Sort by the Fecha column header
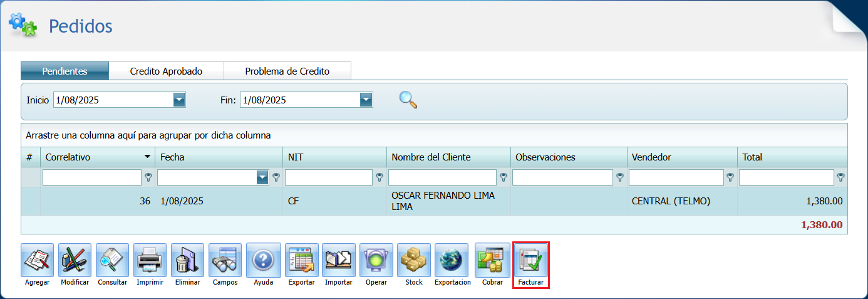Screen dimensions: 868x299 tap(219, 157)
